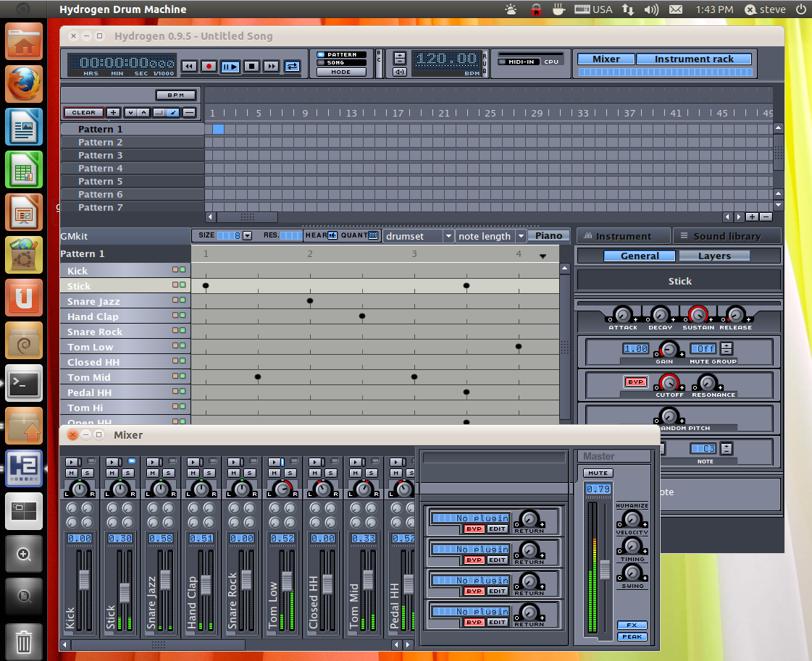Open the Mixer from the top toolbar

606,59
